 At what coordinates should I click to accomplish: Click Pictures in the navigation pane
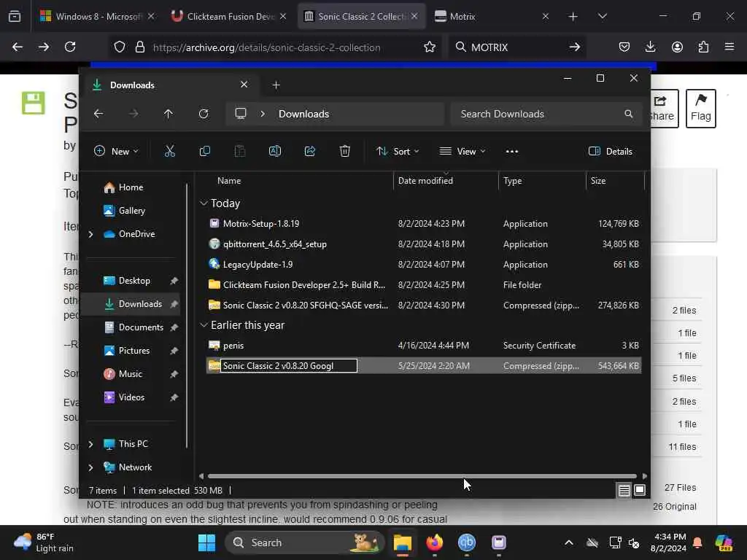(x=134, y=351)
